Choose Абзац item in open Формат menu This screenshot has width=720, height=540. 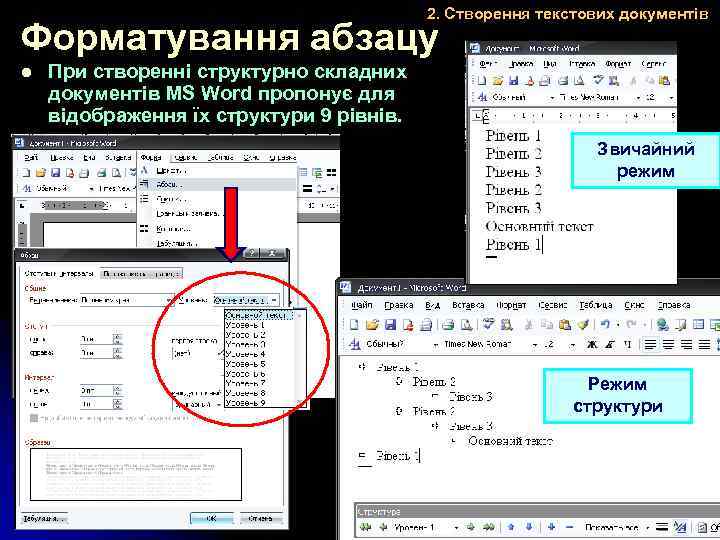(x=217, y=185)
